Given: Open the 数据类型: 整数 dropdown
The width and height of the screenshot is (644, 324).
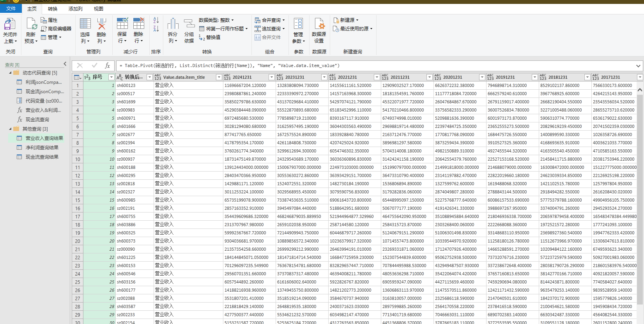Looking at the screenshot, I should tap(216, 20).
